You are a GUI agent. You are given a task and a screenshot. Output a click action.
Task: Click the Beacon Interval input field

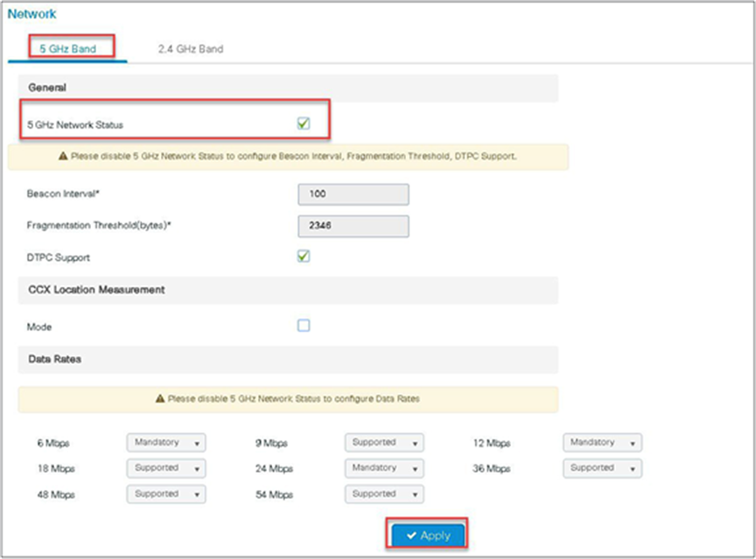click(353, 194)
